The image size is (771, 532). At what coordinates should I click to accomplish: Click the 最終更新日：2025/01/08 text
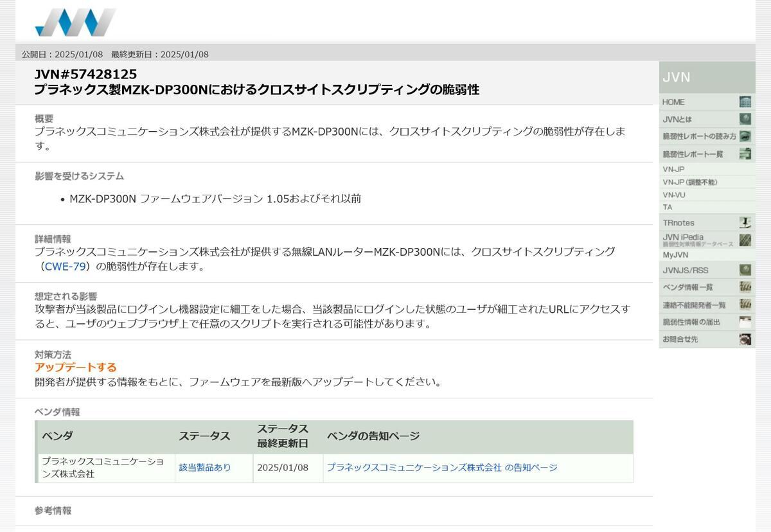click(x=160, y=54)
